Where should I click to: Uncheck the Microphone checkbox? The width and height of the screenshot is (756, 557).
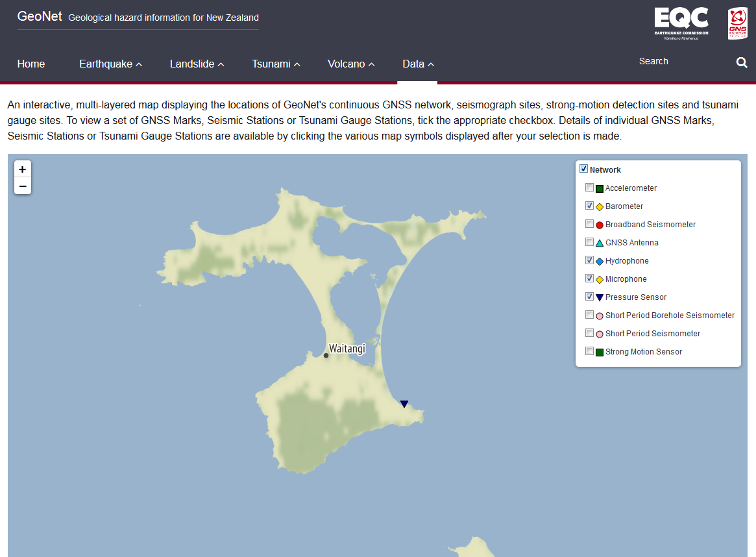point(589,278)
